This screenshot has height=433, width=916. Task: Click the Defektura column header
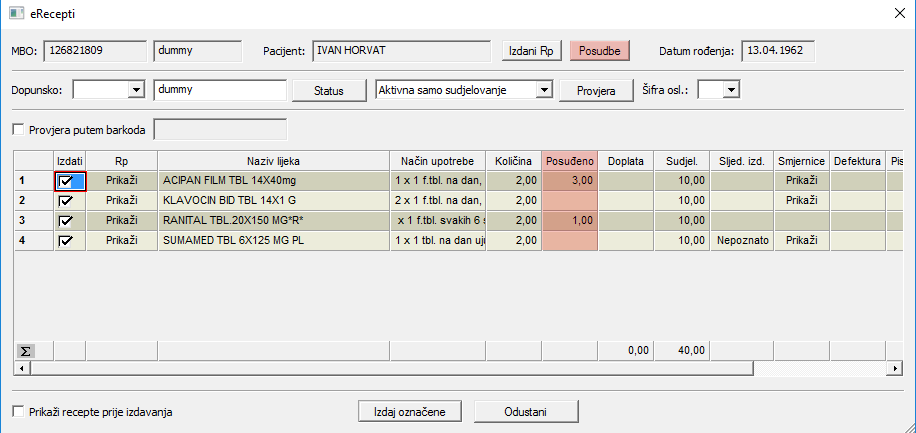pos(858,161)
